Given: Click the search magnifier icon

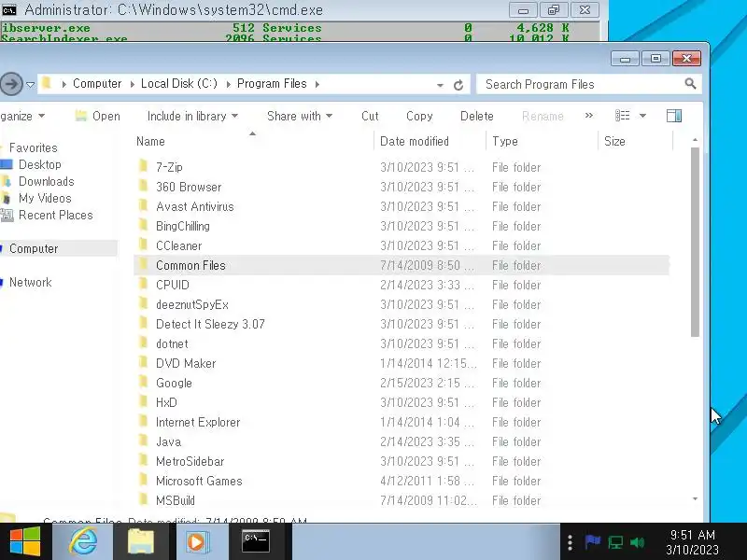Looking at the screenshot, I should (x=690, y=84).
